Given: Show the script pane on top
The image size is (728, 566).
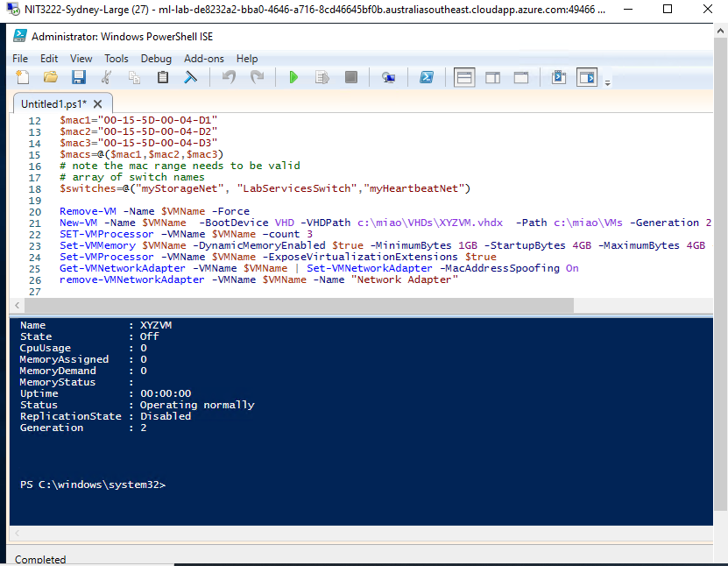Looking at the screenshot, I should click(464, 77).
